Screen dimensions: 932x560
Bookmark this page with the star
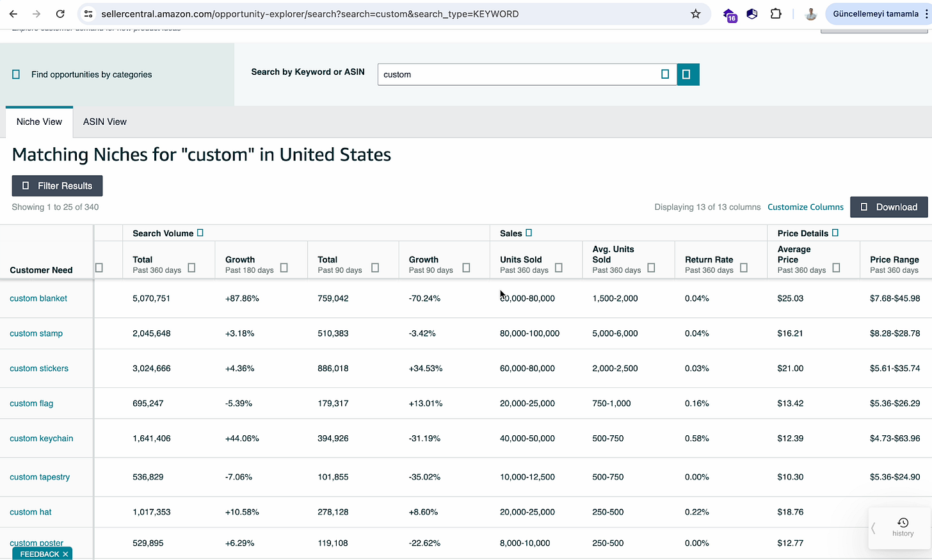pyautogui.click(x=696, y=13)
